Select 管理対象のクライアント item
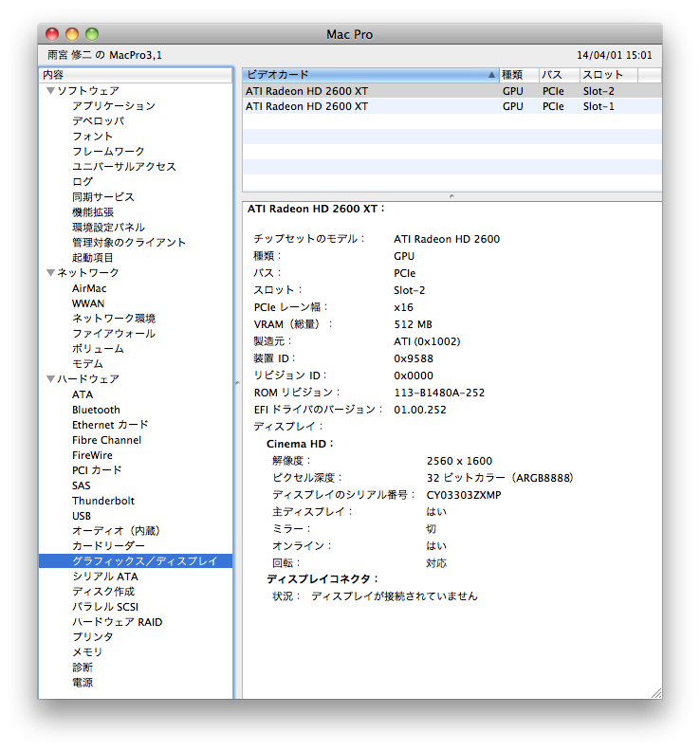The width and height of the screenshot is (700, 751). 129,243
